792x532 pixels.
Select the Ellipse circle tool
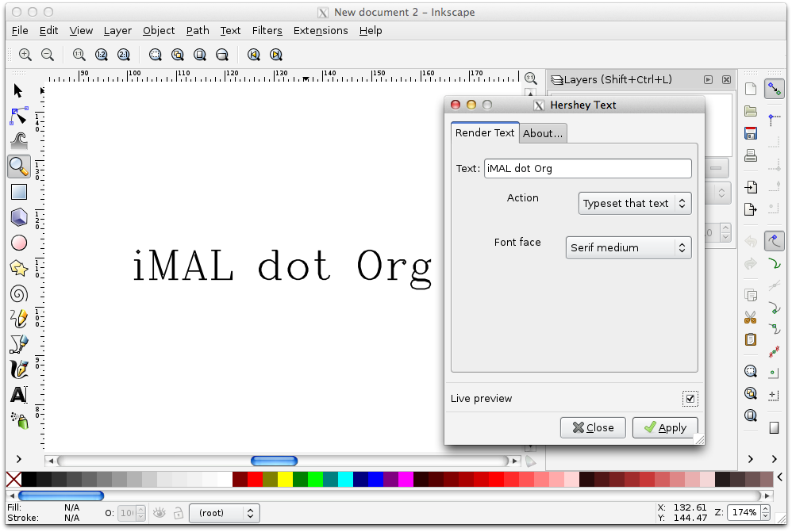19,243
